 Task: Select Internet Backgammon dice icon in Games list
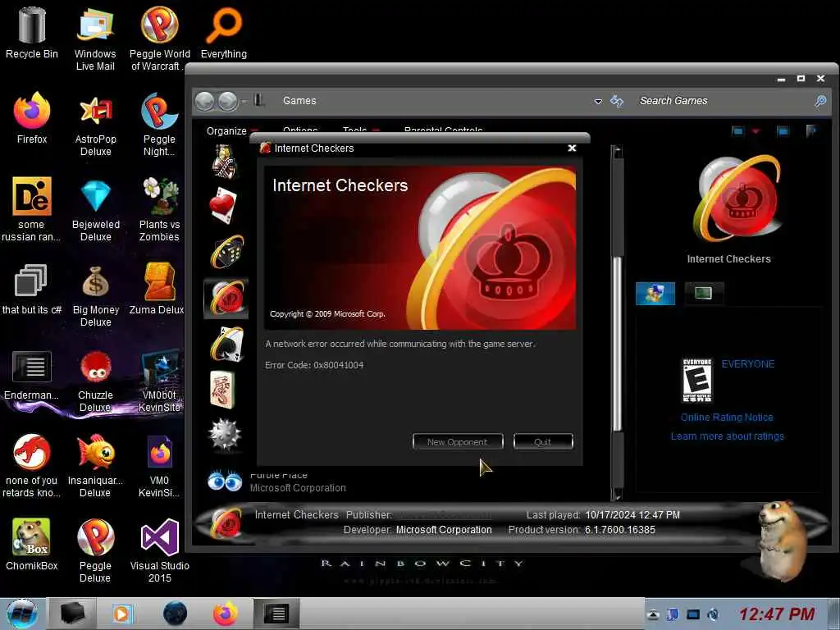226,251
